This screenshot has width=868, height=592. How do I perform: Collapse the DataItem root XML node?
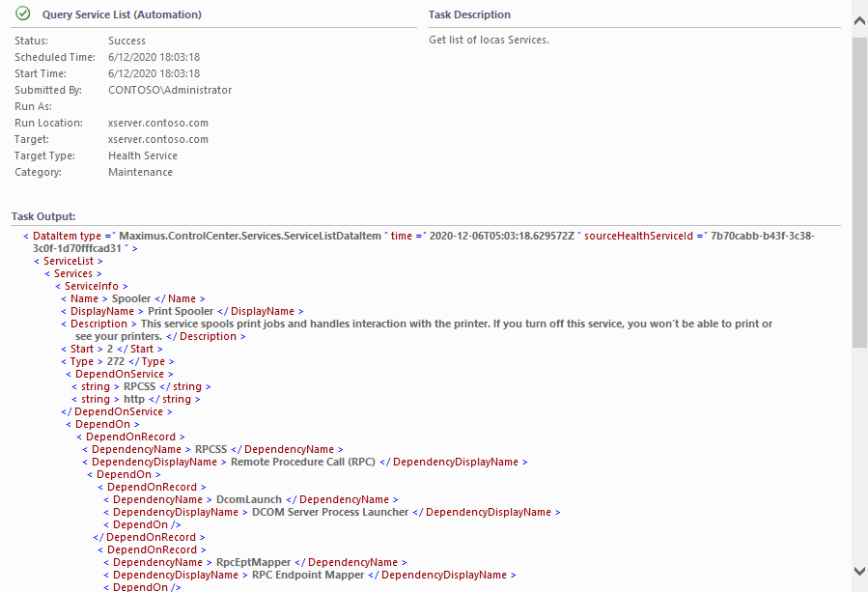(x=26, y=236)
